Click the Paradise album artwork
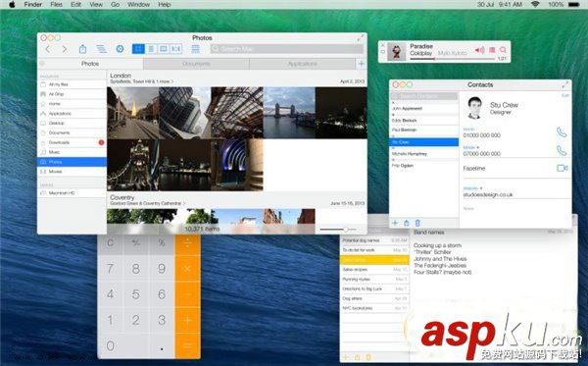 pyautogui.click(x=396, y=52)
